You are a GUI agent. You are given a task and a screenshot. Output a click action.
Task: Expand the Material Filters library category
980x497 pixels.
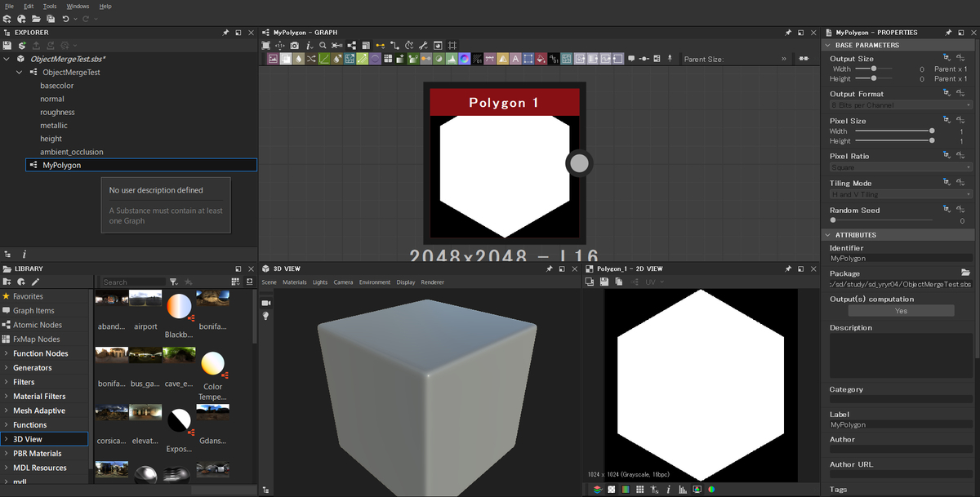pos(7,397)
